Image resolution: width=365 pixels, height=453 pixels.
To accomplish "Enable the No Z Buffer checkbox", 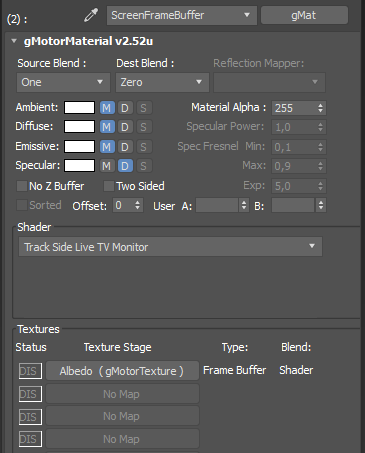I will (x=22, y=186).
